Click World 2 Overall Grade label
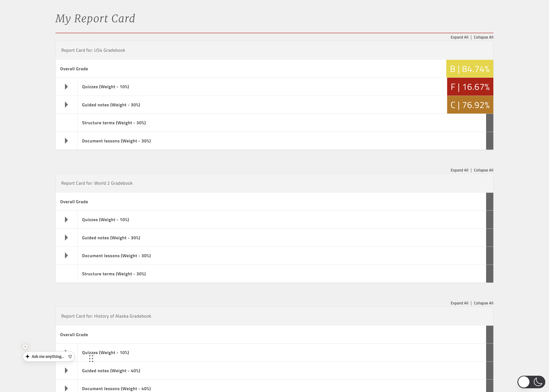 pyautogui.click(x=74, y=202)
